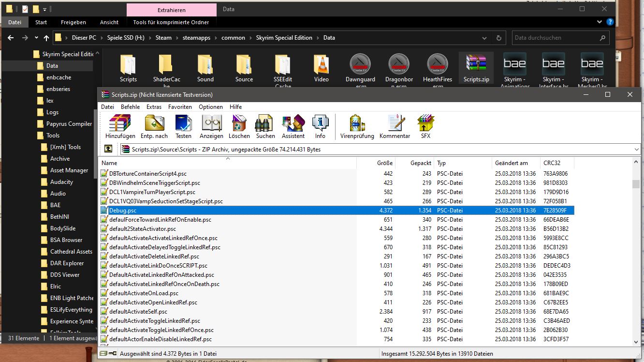Open the Befehle menu in WinRAR
Image resolution: width=644 pixels, height=362 pixels.
(131, 107)
